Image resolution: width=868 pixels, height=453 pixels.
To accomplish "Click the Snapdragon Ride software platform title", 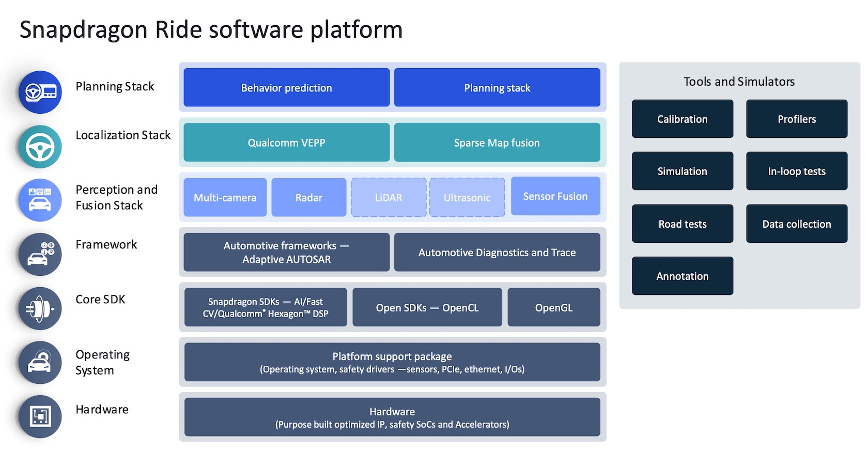I will tap(211, 30).
